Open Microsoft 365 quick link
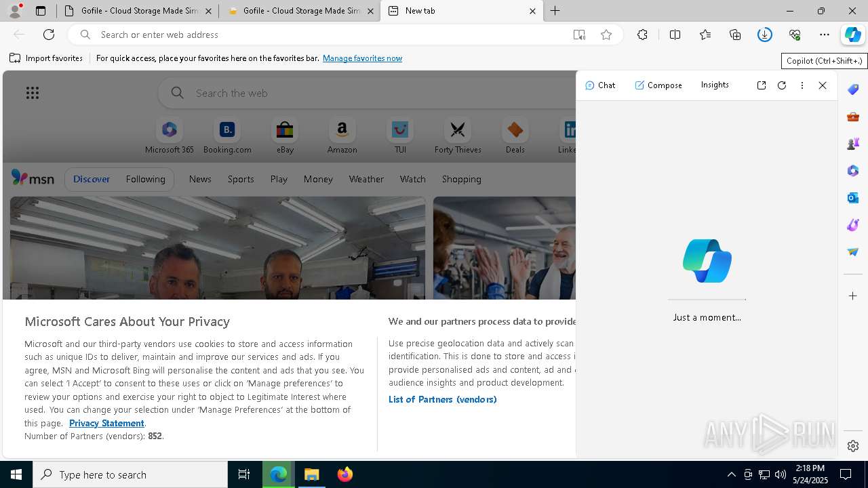The width and height of the screenshot is (868, 488). tap(170, 136)
